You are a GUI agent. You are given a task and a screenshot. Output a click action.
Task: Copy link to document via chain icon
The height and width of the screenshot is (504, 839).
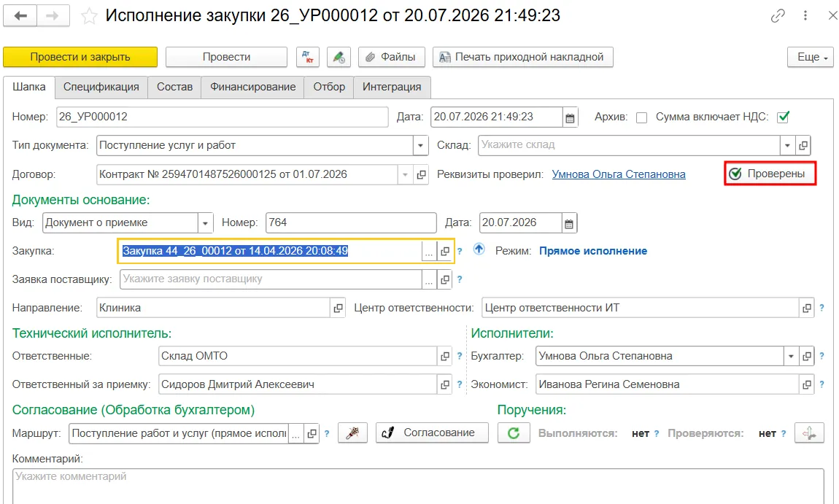tap(778, 16)
